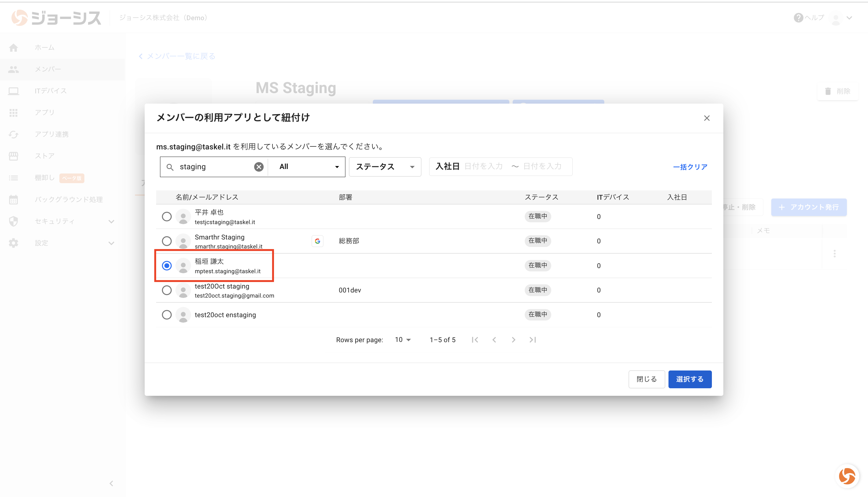Open Rows per page dropdown
This screenshot has height=497, width=868.
click(403, 340)
